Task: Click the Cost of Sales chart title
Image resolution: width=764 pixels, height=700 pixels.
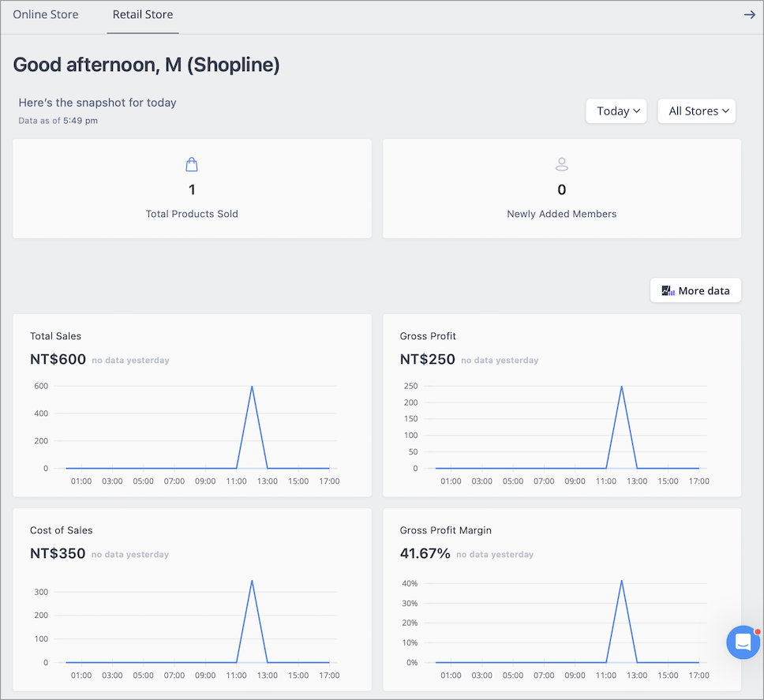Action: (62, 530)
